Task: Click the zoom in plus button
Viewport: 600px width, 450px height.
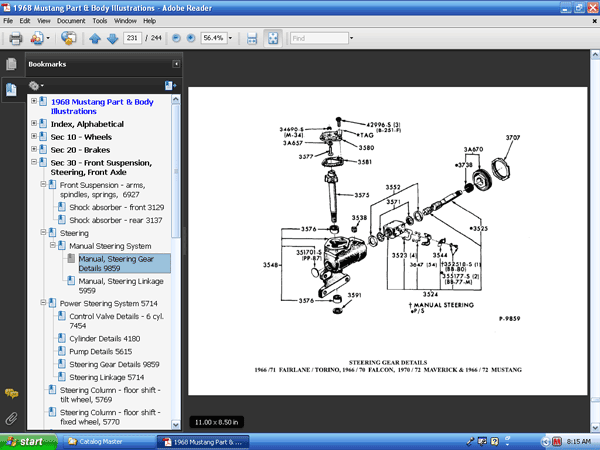Action: 190,39
